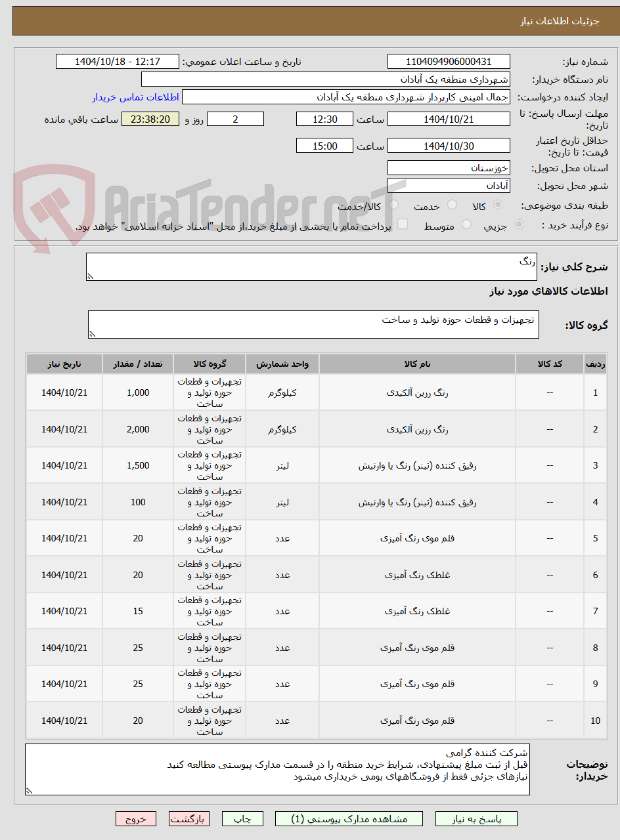Screen dimensions: 620x840
Task: Click date 1404/10/21 in row 10
Action: [64, 721]
